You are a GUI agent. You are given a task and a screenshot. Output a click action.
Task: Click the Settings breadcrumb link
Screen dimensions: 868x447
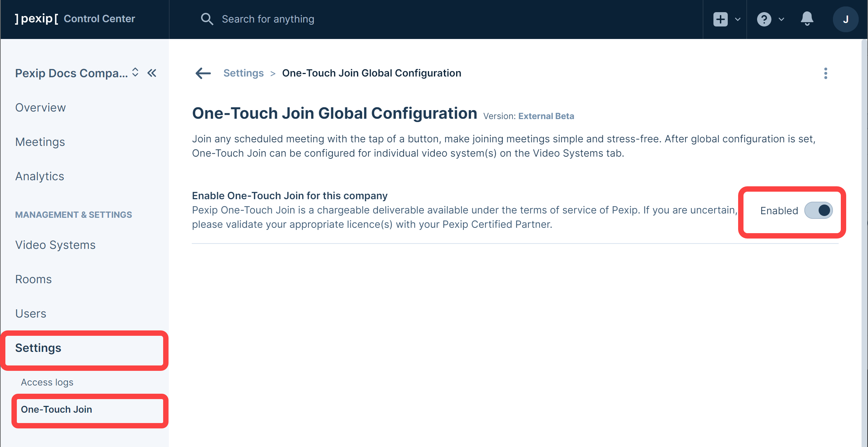pyautogui.click(x=243, y=73)
